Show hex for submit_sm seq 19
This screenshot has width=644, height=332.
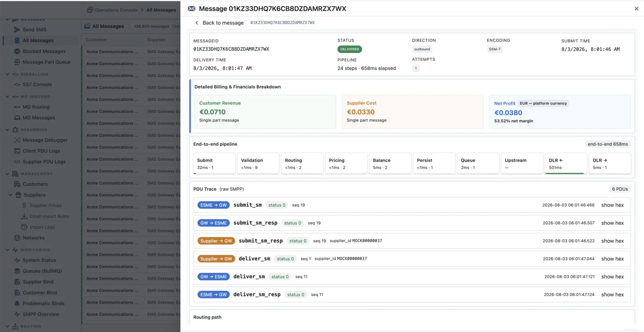(x=613, y=205)
